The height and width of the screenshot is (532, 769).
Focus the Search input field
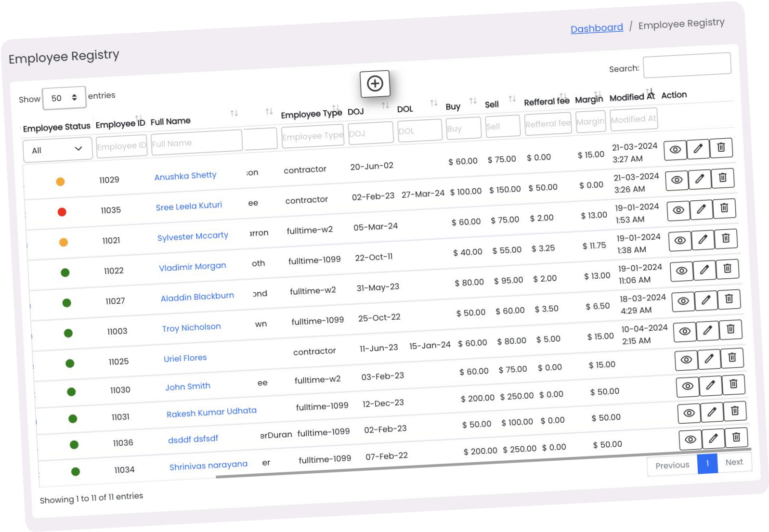(687, 65)
